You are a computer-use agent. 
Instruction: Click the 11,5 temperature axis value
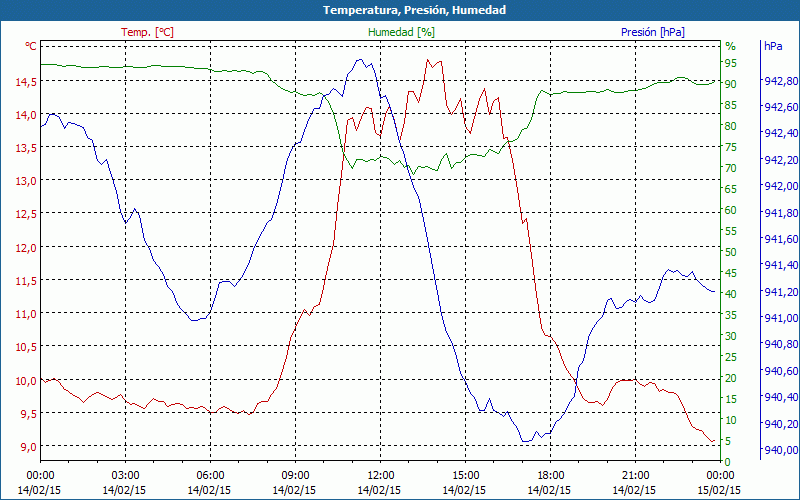coord(27,281)
